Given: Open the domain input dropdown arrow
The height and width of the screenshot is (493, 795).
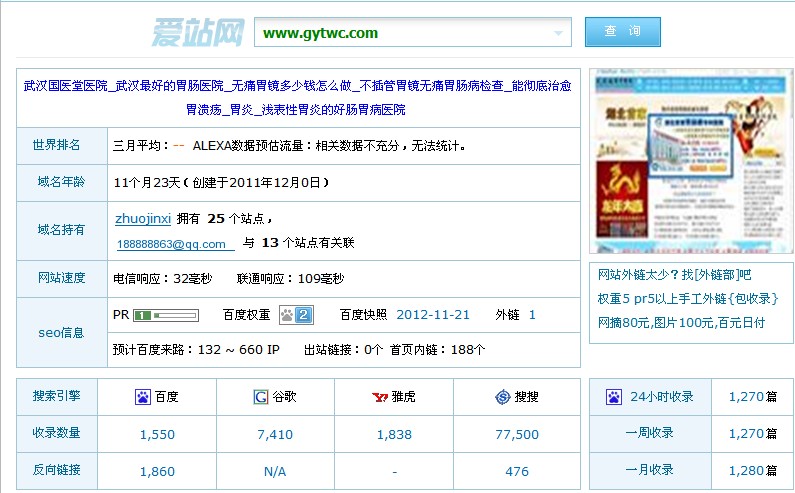Looking at the screenshot, I should coord(558,33).
